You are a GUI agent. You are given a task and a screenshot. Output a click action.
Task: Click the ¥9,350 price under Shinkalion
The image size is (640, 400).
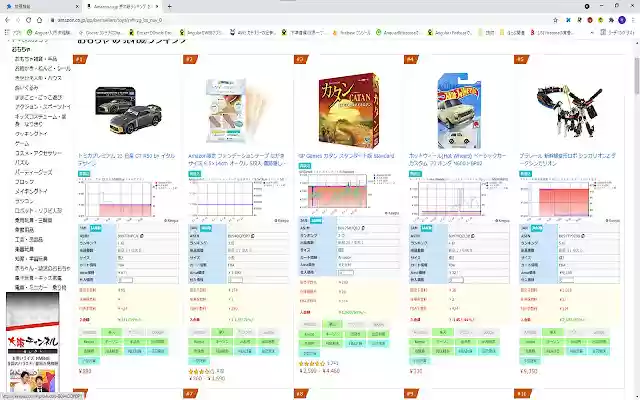pyautogui.click(x=529, y=371)
